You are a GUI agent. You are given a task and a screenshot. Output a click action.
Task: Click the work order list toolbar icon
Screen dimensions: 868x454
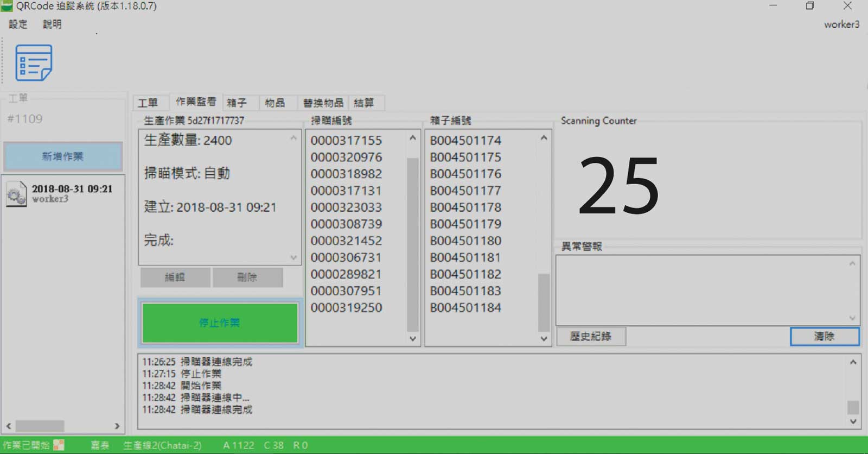point(34,63)
